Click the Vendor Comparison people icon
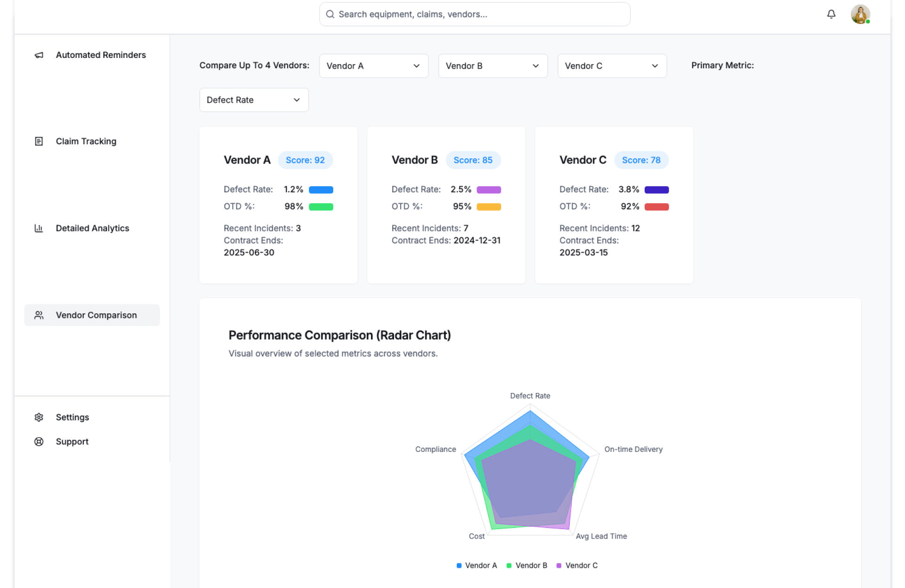The width and height of the screenshot is (905, 588). (x=39, y=315)
